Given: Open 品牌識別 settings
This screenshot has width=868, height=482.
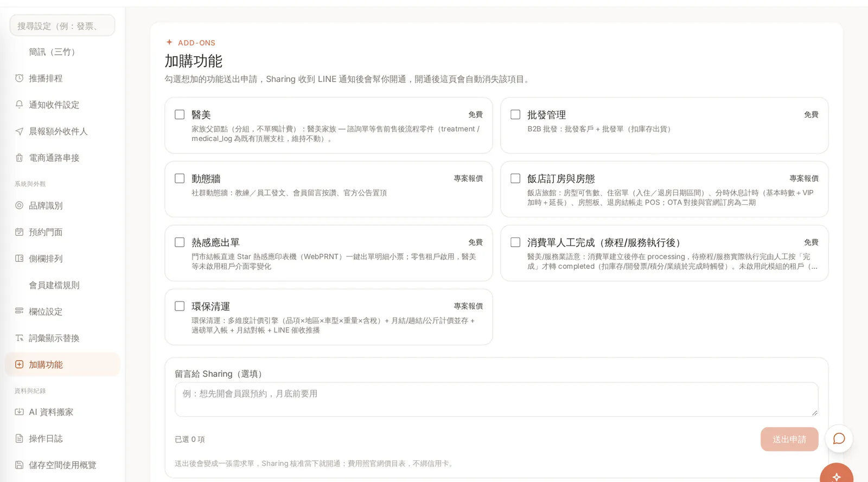Looking at the screenshot, I should (x=62, y=205).
